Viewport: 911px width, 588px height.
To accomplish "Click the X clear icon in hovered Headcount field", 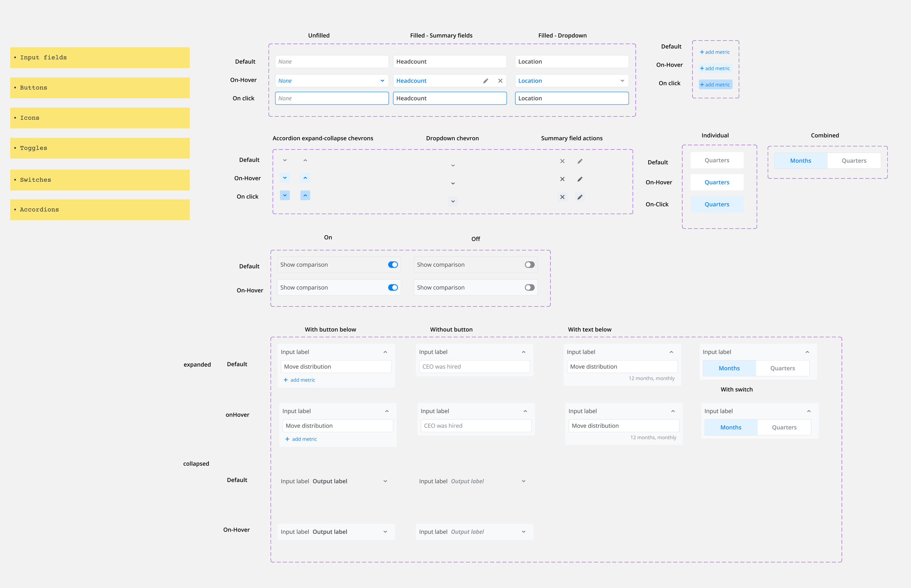I will coord(500,81).
